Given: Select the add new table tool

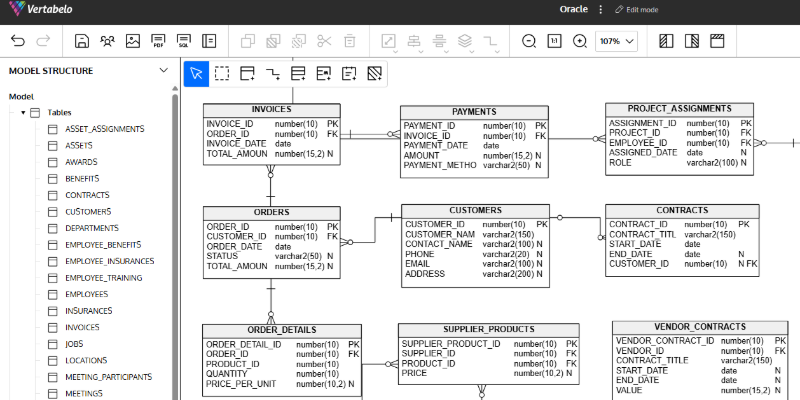Looking at the screenshot, I should (x=247, y=74).
